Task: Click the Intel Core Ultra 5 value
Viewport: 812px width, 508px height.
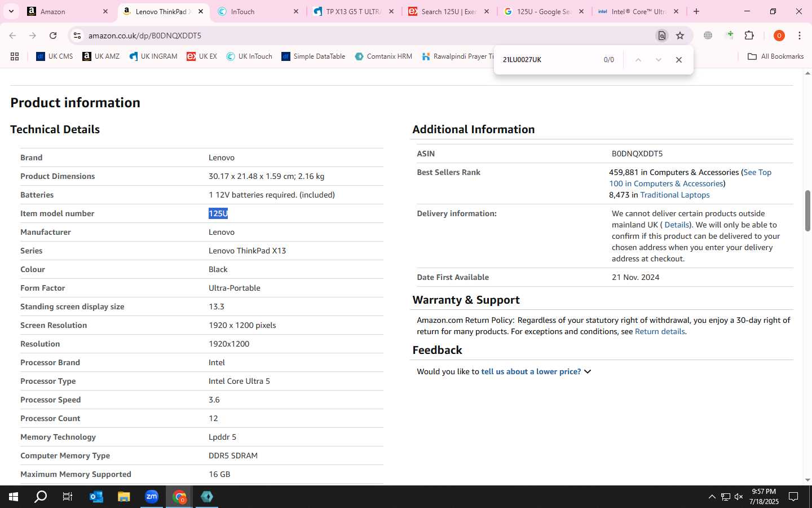Action: point(239,381)
